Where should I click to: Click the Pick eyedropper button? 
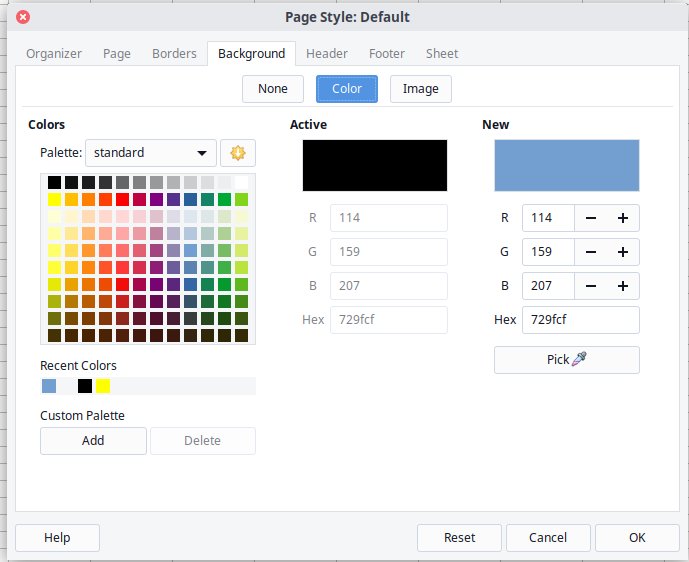[x=566, y=360]
